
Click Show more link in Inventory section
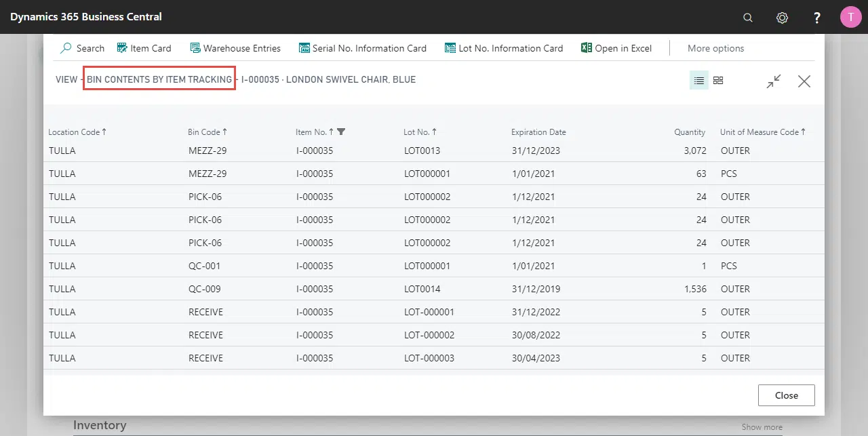pos(762,427)
